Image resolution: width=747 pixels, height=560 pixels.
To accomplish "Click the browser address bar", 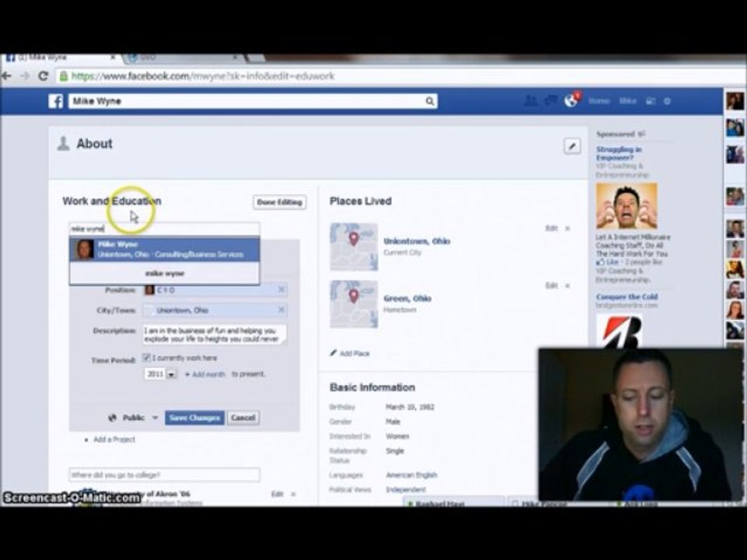I will pyautogui.click(x=400, y=76).
